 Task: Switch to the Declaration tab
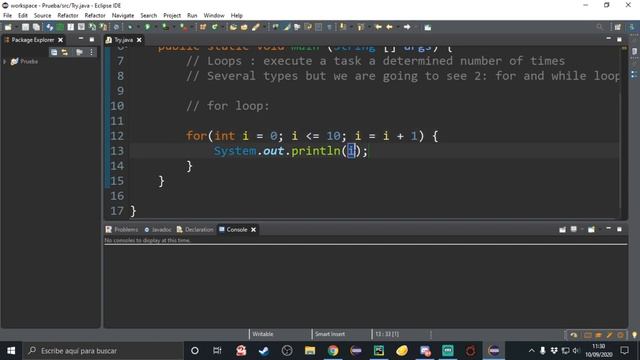195,229
